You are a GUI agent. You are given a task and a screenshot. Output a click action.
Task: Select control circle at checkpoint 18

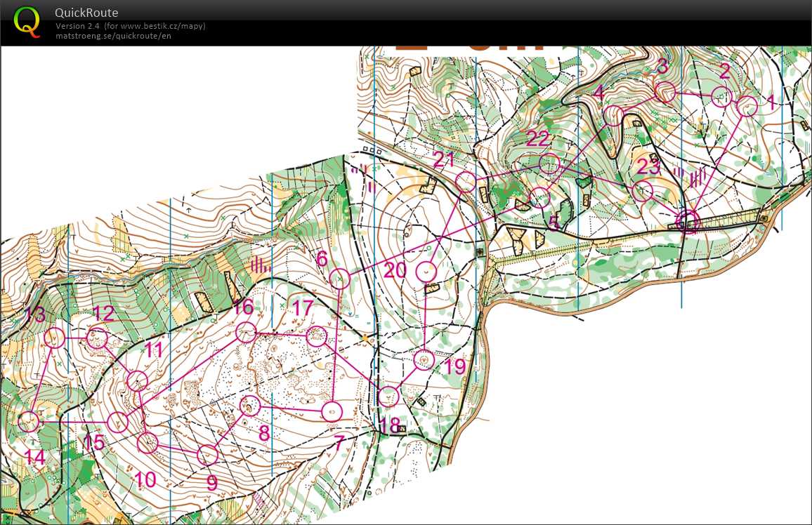388,397
